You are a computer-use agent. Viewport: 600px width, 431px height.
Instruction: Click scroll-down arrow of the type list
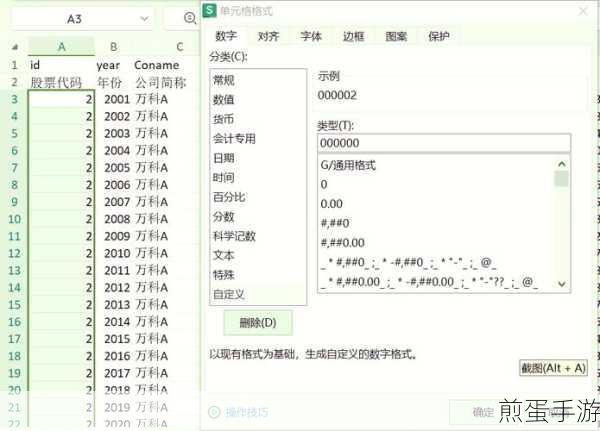click(562, 284)
